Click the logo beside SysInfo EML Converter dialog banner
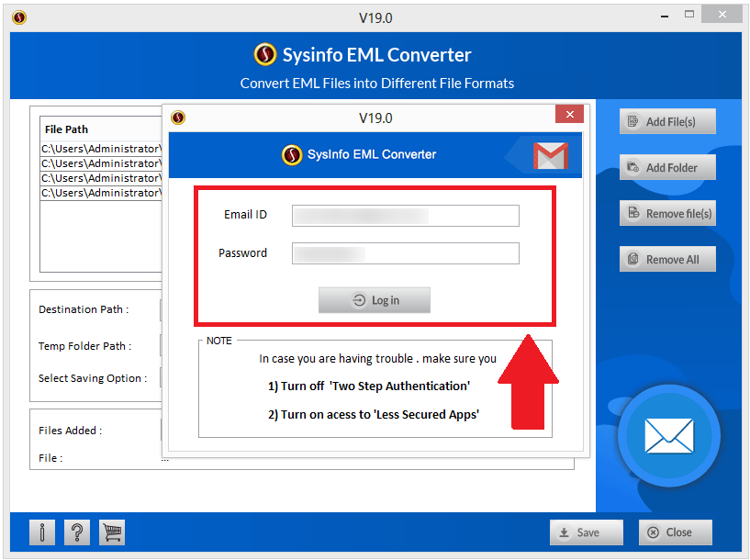Screen dimensions: 750x560 (292, 154)
